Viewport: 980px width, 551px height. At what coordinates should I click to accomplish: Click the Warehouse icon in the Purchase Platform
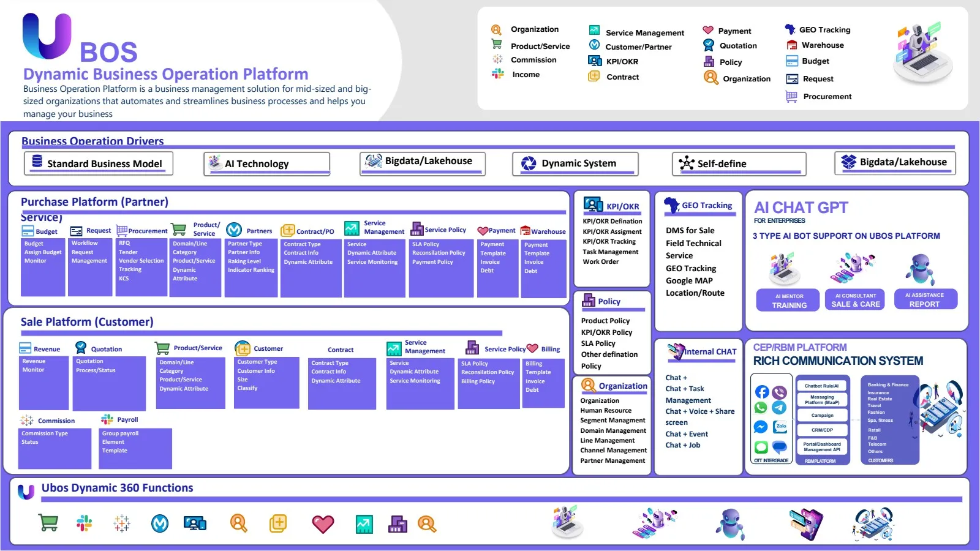coord(526,231)
